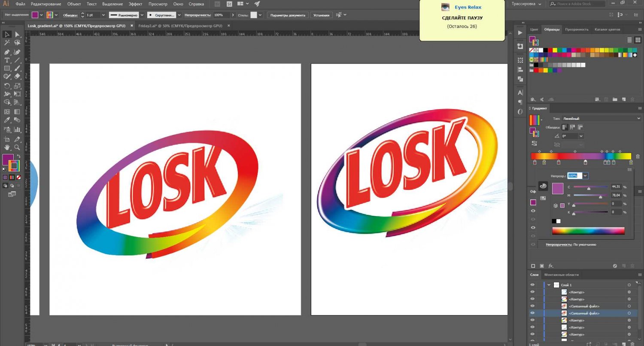
Task: Click Eyes Relax popup title link
Action: [468, 7]
